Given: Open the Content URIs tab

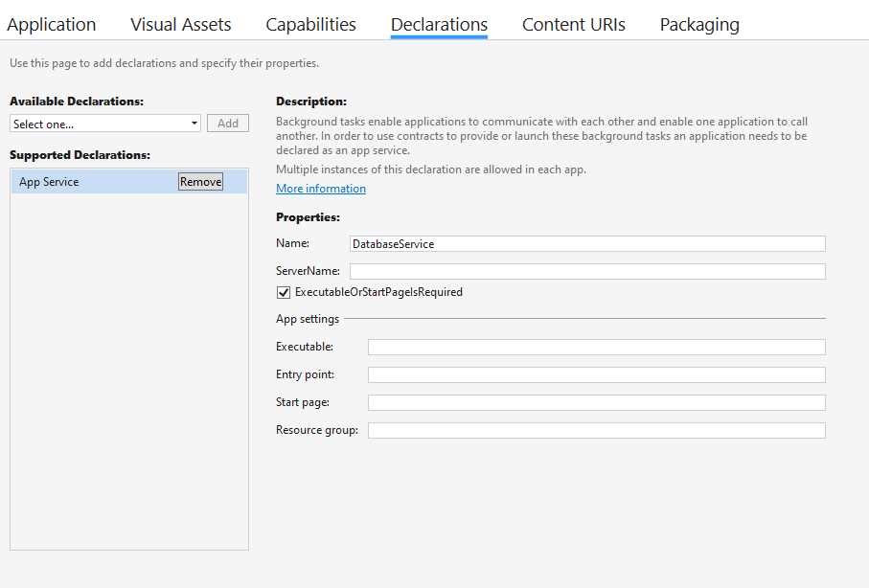Looking at the screenshot, I should (x=573, y=24).
